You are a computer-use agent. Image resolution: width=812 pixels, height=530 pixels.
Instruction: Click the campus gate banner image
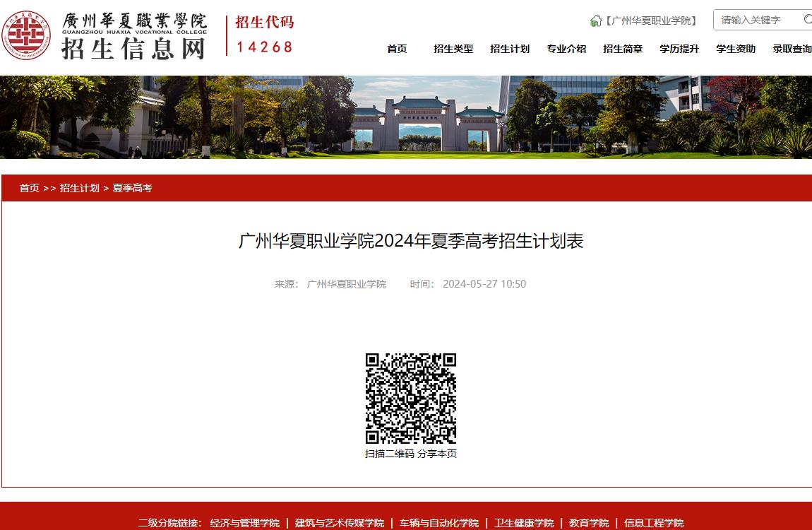coord(406,117)
